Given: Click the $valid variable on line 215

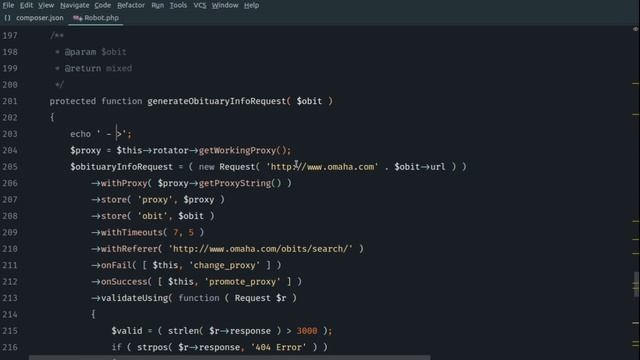Looking at the screenshot, I should [x=127, y=331].
